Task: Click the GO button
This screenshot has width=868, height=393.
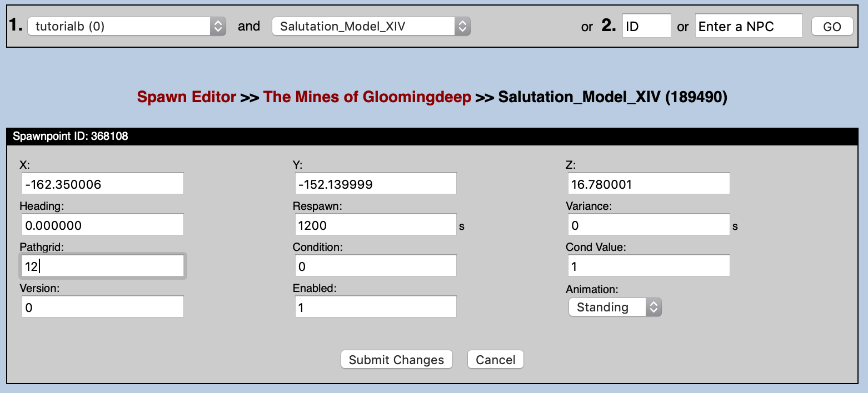Action: coord(832,27)
